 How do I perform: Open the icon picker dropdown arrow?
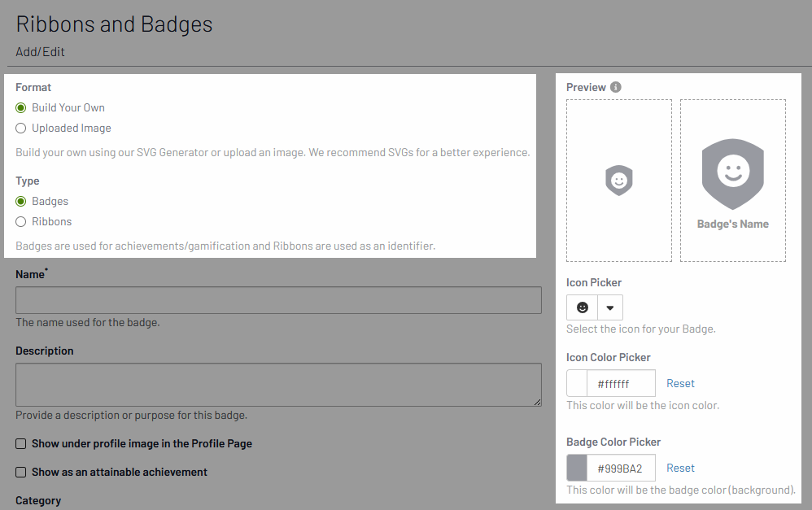click(x=609, y=307)
